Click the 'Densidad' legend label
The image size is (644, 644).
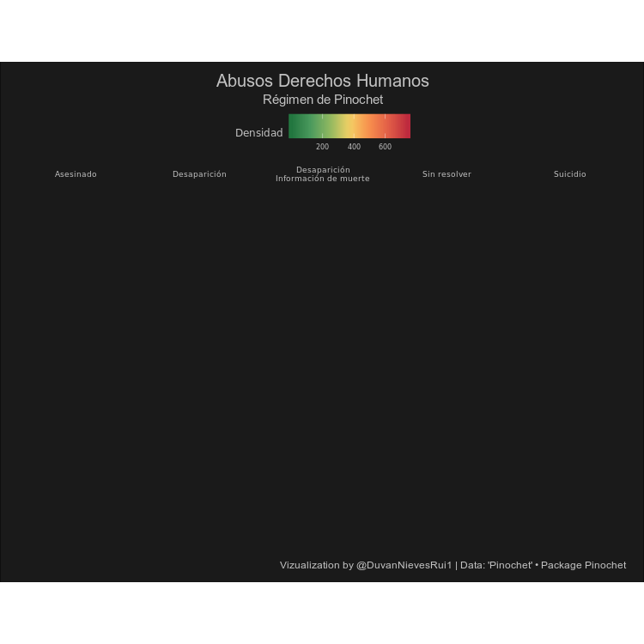pyautogui.click(x=258, y=133)
